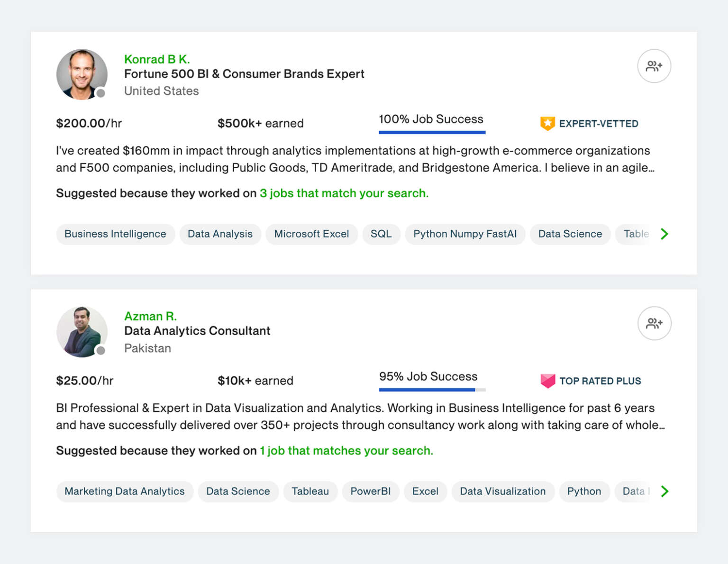Expand more skills on Azman's card via chevron
The image size is (728, 564).
[664, 491]
